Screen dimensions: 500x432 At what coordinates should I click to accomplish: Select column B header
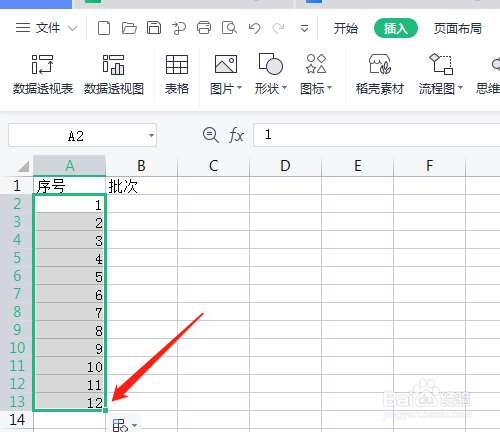coord(141,166)
